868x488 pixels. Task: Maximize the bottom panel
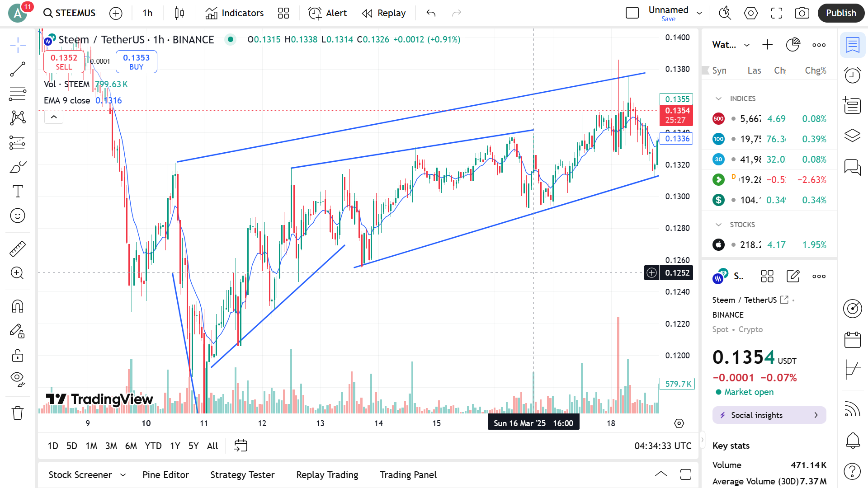(x=686, y=474)
